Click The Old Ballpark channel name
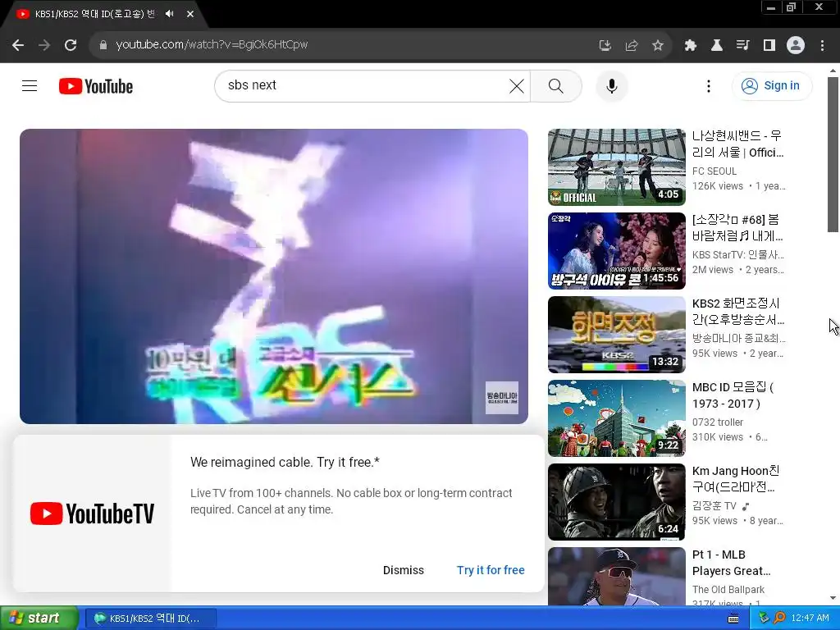The width and height of the screenshot is (840, 630). [x=728, y=589]
